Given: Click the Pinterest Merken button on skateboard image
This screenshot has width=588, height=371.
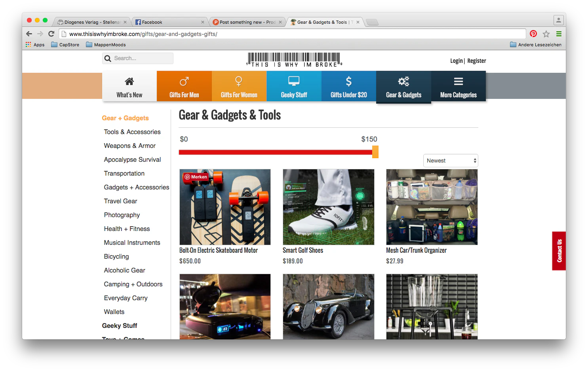Looking at the screenshot, I should [x=196, y=177].
